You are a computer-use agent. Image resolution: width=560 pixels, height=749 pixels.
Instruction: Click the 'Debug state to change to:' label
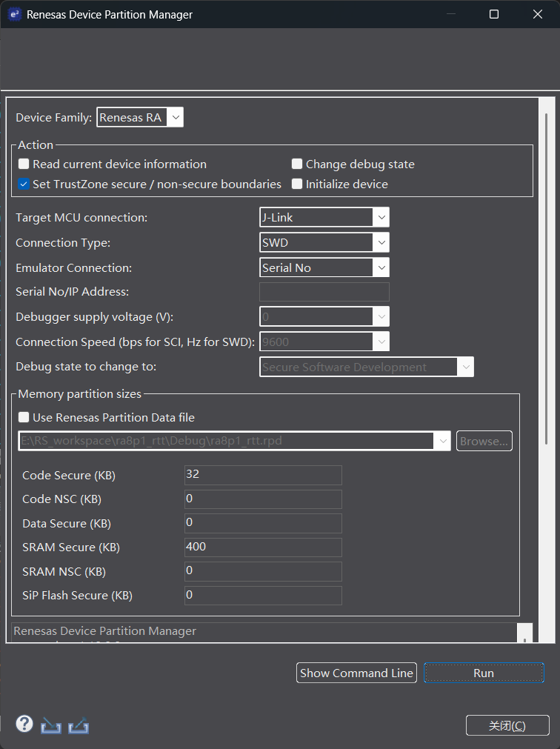pos(86,367)
